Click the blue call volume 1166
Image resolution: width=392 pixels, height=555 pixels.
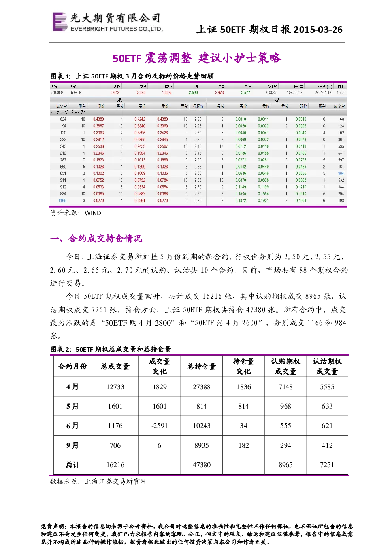tap(62, 201)
